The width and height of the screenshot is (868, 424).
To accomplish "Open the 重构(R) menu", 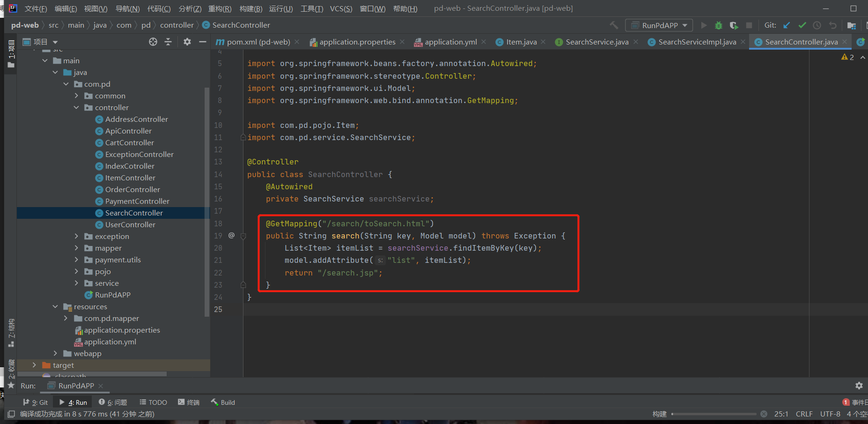I will pos(220,8).
